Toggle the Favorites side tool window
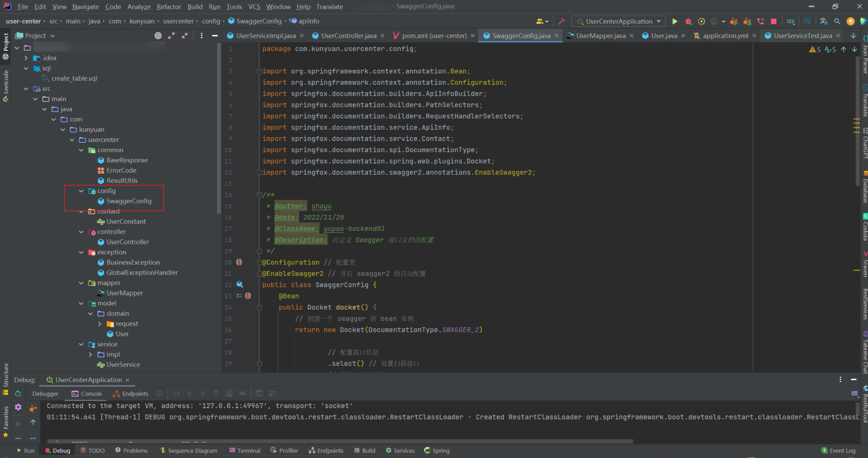The height and width of the screenshot is (458, 868). 6,421
